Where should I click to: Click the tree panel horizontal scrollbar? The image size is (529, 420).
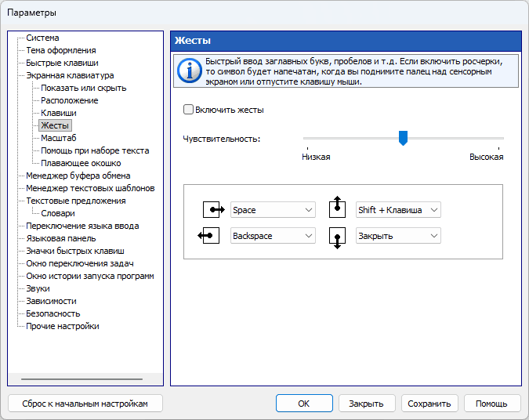pyautogui.click(x=82, y=379)
